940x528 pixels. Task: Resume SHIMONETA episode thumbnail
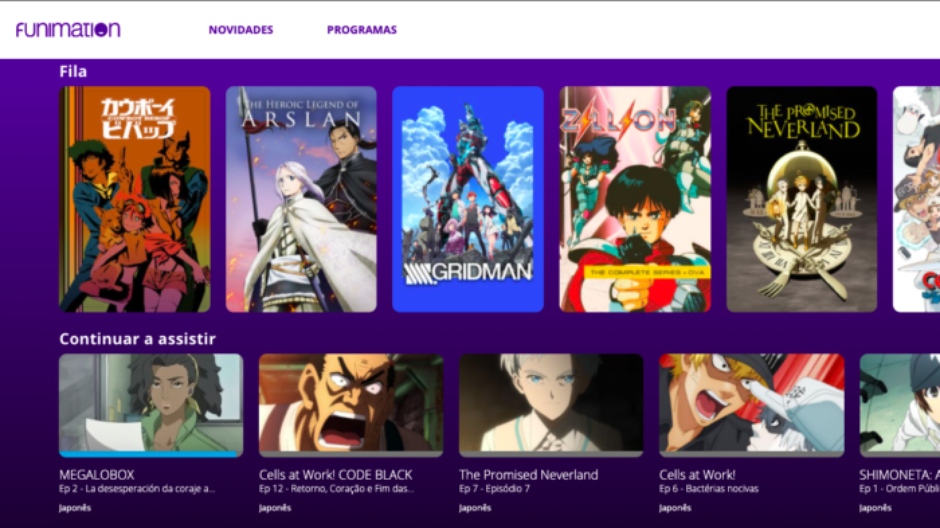(x=900, y=403)
